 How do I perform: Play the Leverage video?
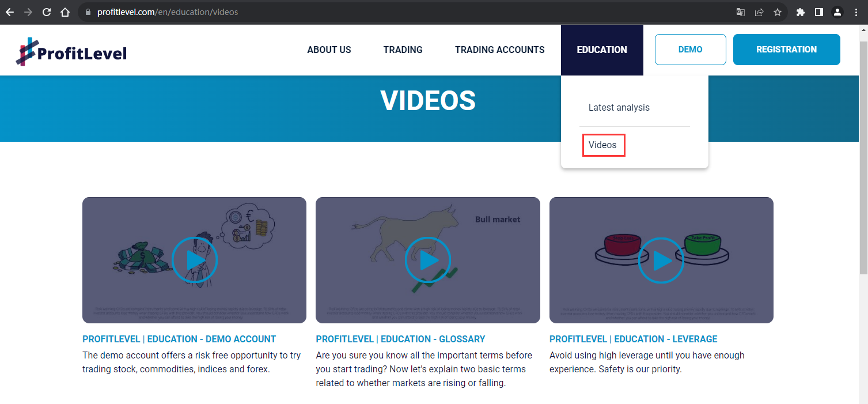[661, 260]
